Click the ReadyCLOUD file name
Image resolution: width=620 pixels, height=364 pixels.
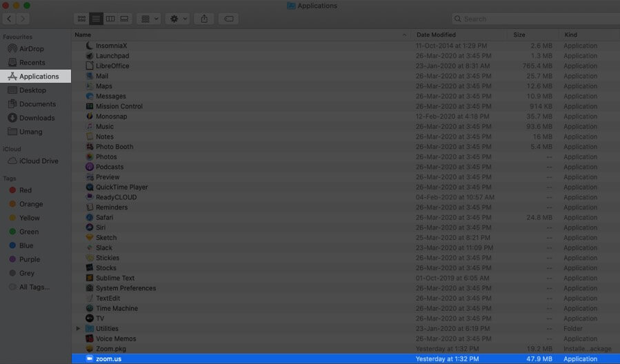click(x=117, y=197)
